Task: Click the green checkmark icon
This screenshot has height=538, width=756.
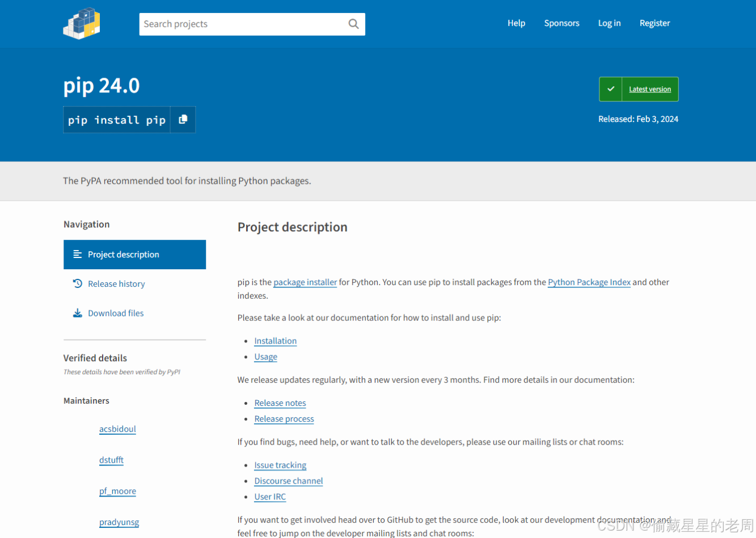Action: (x=611, y=89)
